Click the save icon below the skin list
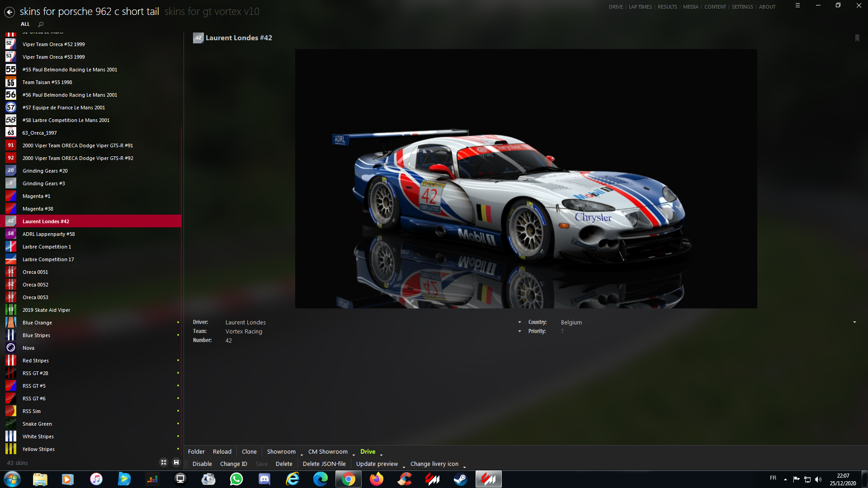This screenshot has width=868, height=488. pyautogui.click(x=176, y=462)
